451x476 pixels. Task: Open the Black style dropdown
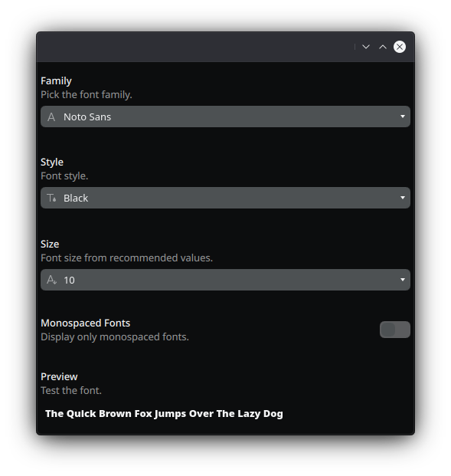225,198
